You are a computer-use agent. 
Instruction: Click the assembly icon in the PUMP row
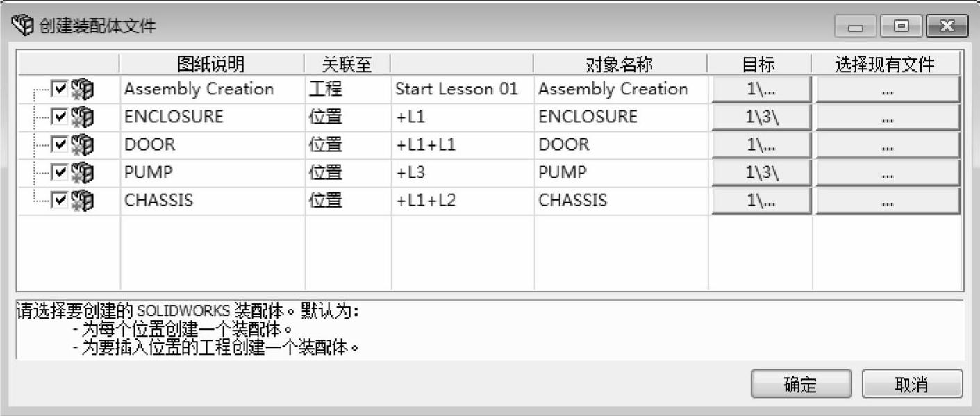pos(82,173)
